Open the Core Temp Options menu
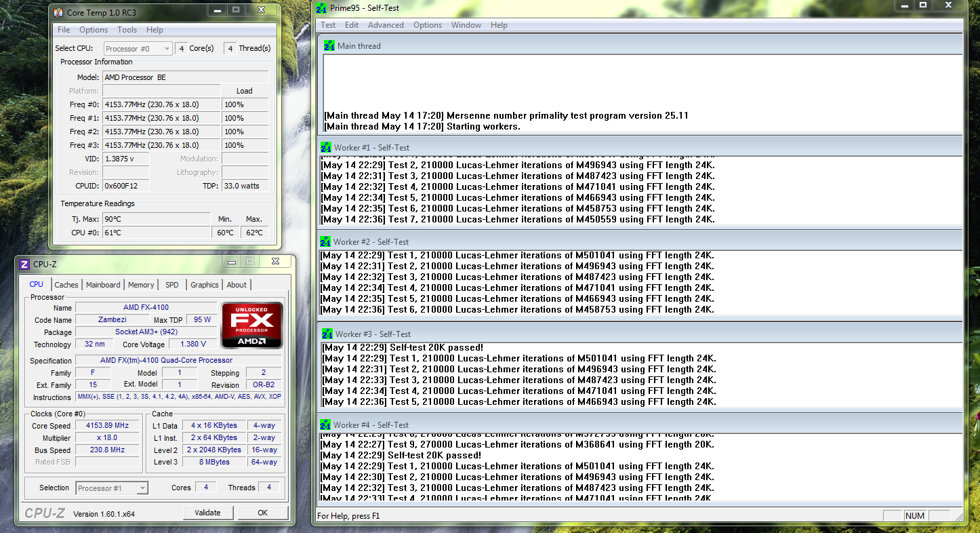Image resolution: width=980 pixels, height=533 pixels. click(94, 30)
